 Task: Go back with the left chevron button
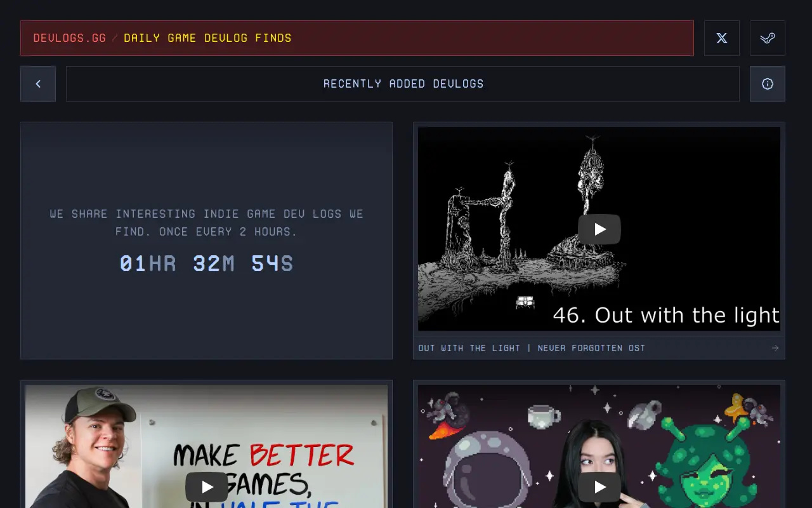pyautogui.click(x=38, y=84)
